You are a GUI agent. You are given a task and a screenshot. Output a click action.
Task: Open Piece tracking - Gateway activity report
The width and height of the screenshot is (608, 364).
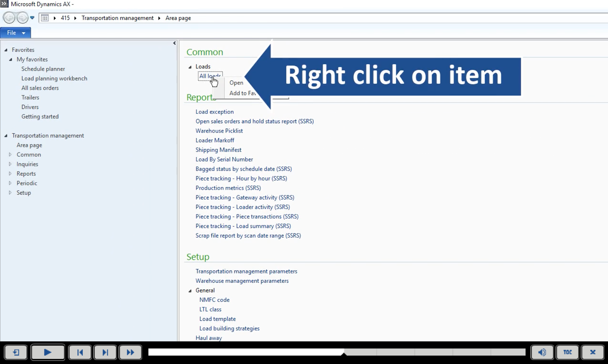(245, 197)
